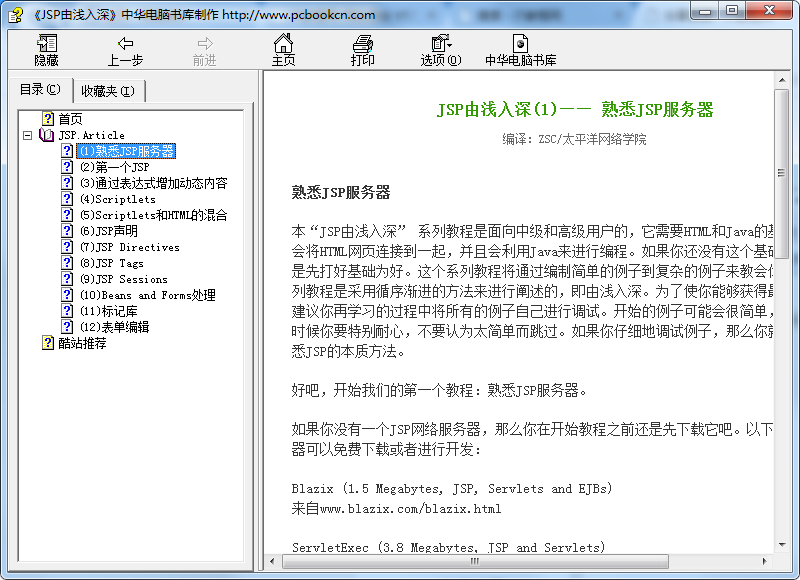
Task: Open the 首页 topic in tree
Action: click(70, 119)
